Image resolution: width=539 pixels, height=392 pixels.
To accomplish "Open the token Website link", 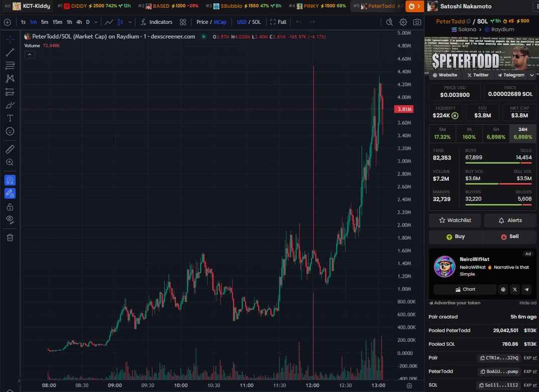I will coord(445,75).
